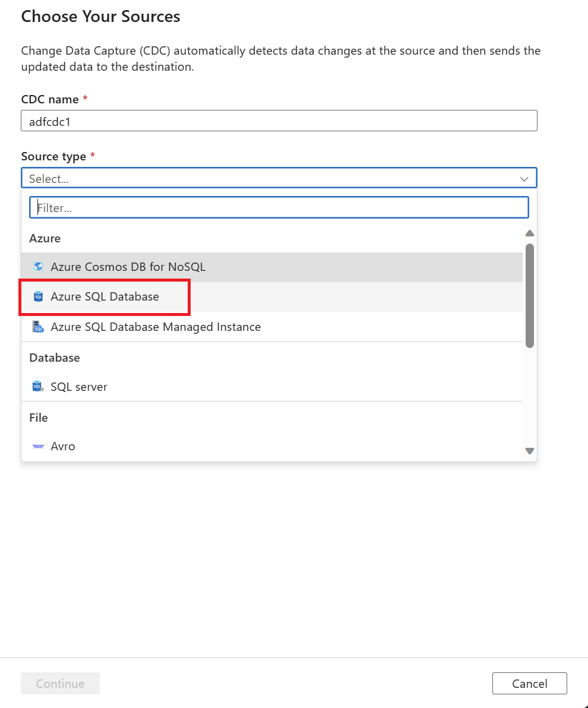Image resolution: width=588 pixels, height=708 pixels.
Task: Click the Avro file format icon
Action: point(38,446)
